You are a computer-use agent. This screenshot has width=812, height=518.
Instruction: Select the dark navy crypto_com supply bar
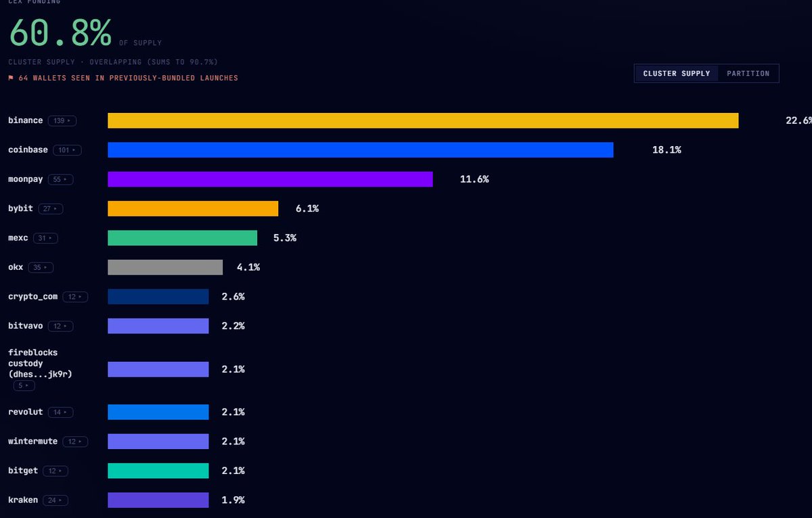tap(158, 297)
